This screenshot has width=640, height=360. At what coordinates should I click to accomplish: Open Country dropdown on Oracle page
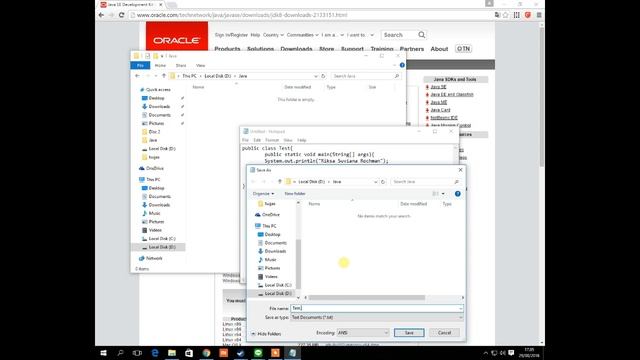pyautogui.click(x=273, y=35)
